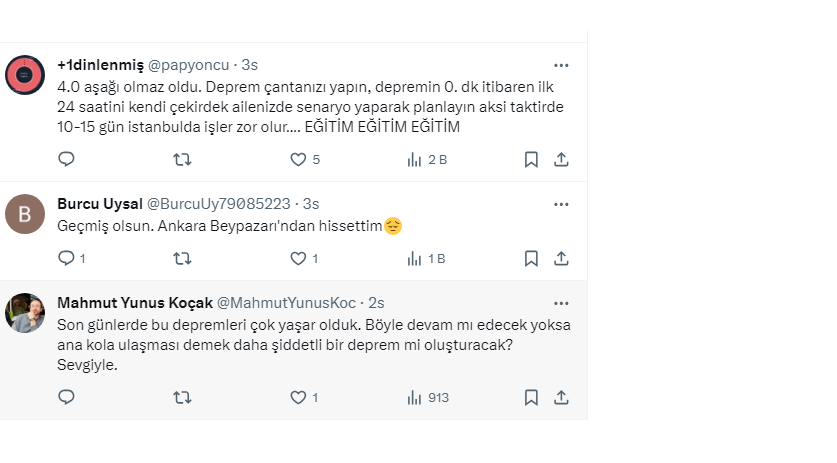Bookmark Burcu Uysal's tweet
The width and height of the screenshot is (837, 463).
[532, 258]
